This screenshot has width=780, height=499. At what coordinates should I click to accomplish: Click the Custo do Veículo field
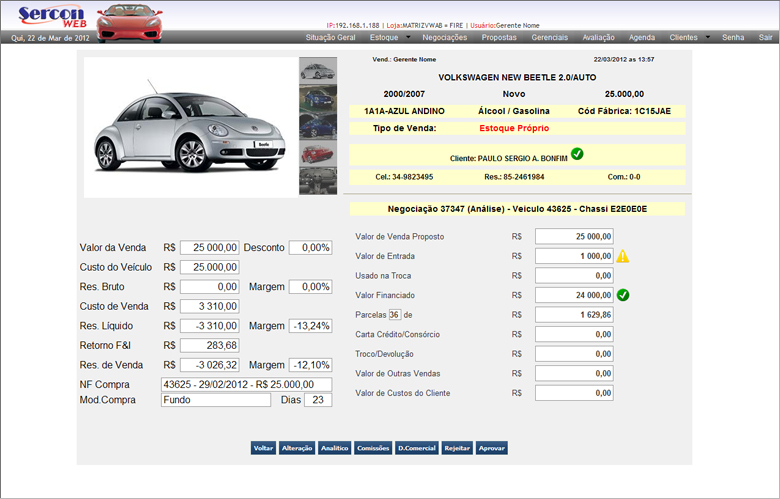(x=209, y=267)
